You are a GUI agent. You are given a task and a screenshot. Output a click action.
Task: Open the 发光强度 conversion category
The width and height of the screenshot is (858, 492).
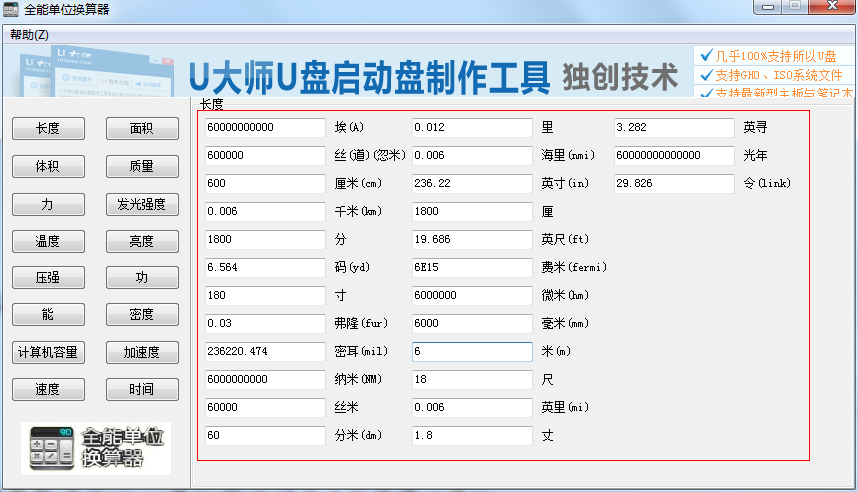[142, 205]
